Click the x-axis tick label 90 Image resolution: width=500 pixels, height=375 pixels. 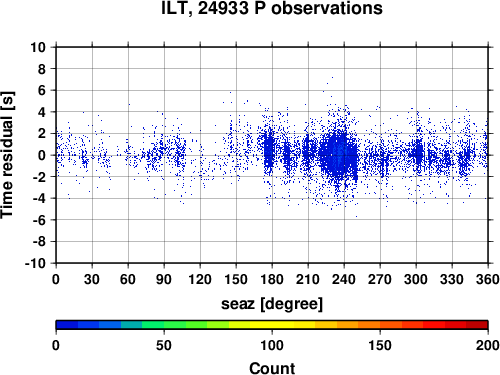(x=164, y=279)
